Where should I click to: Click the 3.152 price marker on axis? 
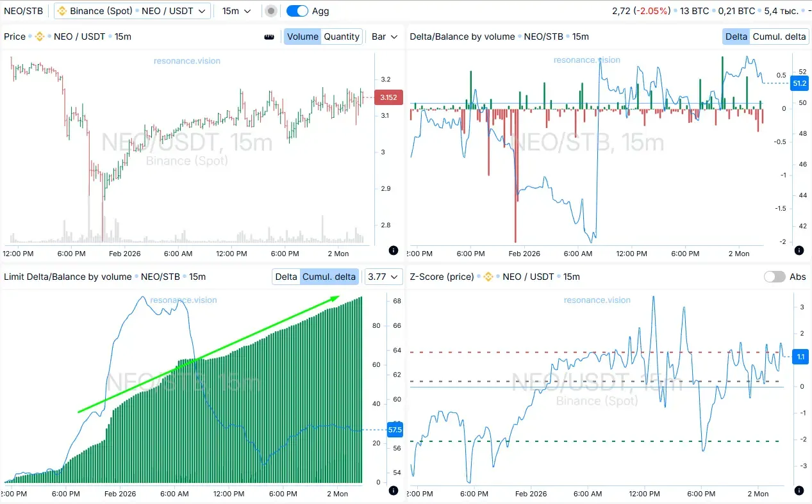click(x=388, y=97)
